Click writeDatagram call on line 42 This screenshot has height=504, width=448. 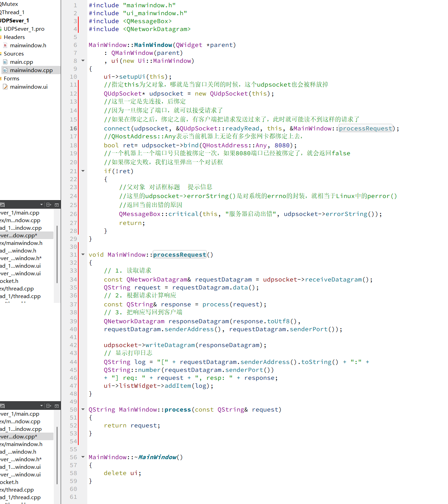point(170,345)
